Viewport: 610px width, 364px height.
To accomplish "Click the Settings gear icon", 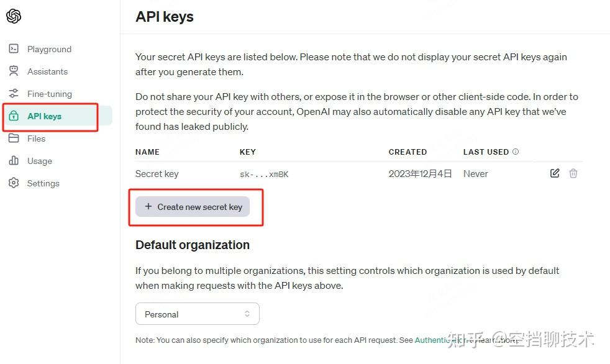I will coord(14,183).
